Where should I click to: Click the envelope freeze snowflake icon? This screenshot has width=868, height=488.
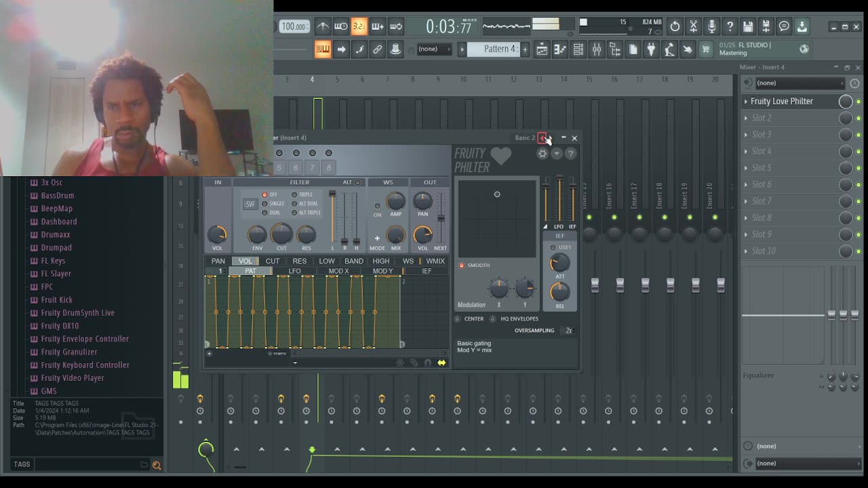[400, 363]
